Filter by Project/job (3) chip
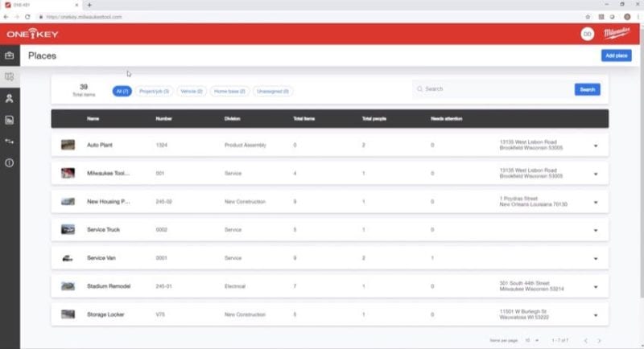644x349 pixels. [x=153, y=92]
